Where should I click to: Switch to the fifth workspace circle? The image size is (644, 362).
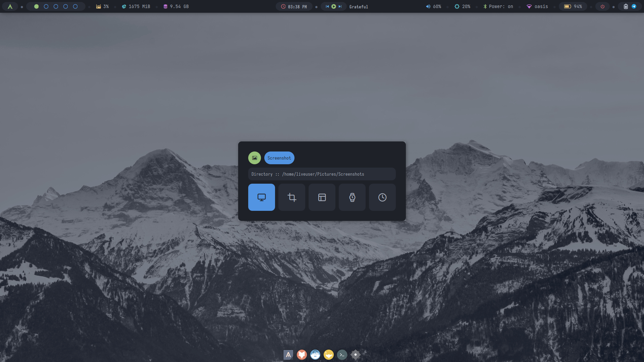click(x=75, y=6)
